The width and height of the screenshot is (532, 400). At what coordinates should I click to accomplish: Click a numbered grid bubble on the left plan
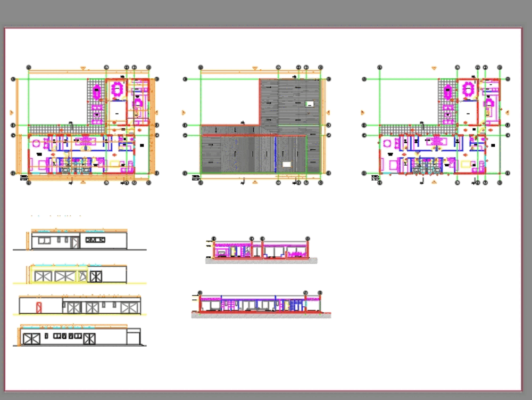[28, 67]
